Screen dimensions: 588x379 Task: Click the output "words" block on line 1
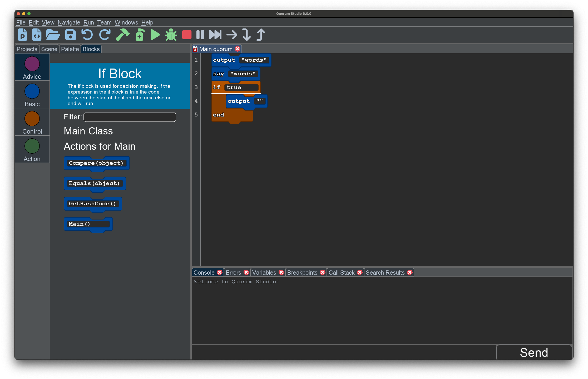coord(241,60)
